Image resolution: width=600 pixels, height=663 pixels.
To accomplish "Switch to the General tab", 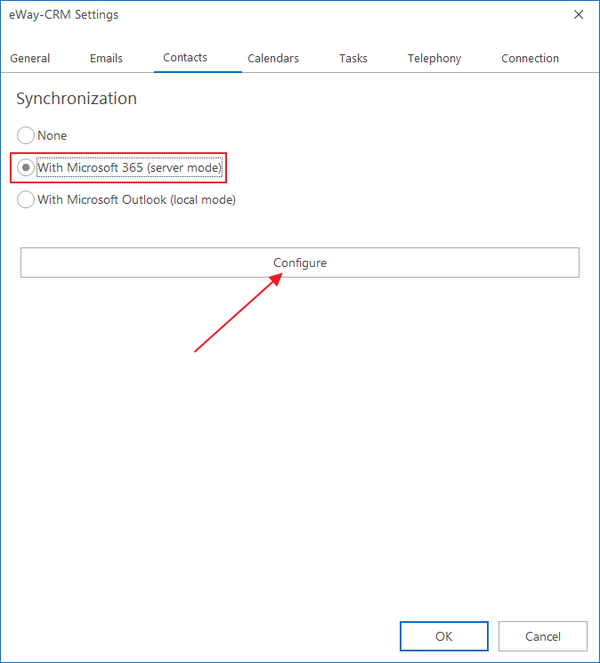I will click(30, 58).
